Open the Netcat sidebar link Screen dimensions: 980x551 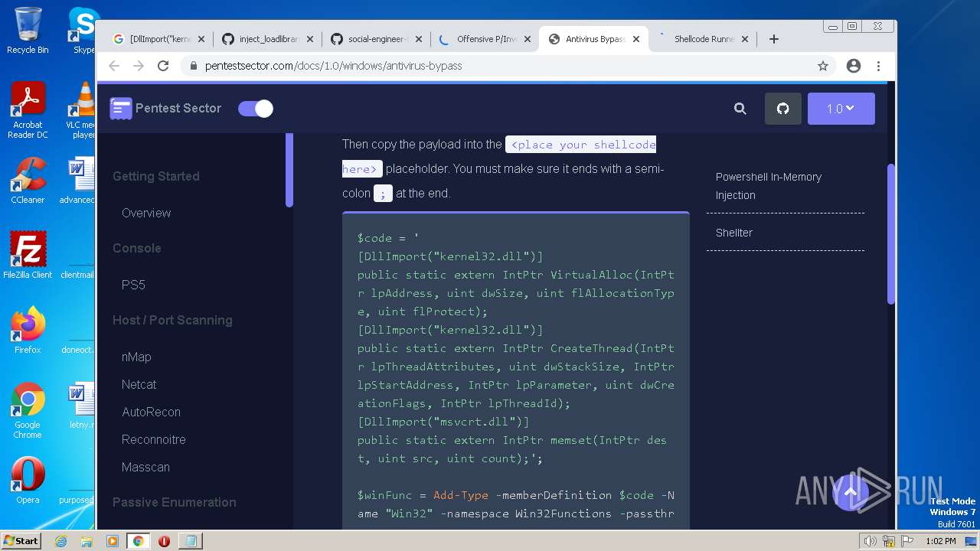(x=139, y=384)
